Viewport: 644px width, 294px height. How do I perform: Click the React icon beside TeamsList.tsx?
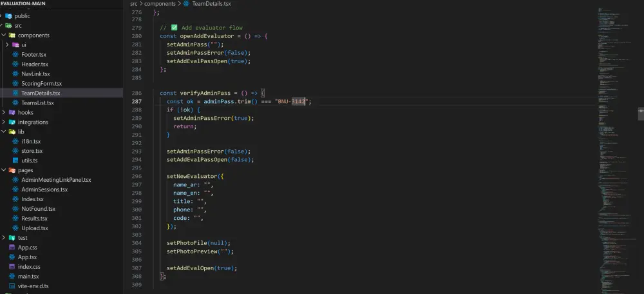click(x=15, y=103)
